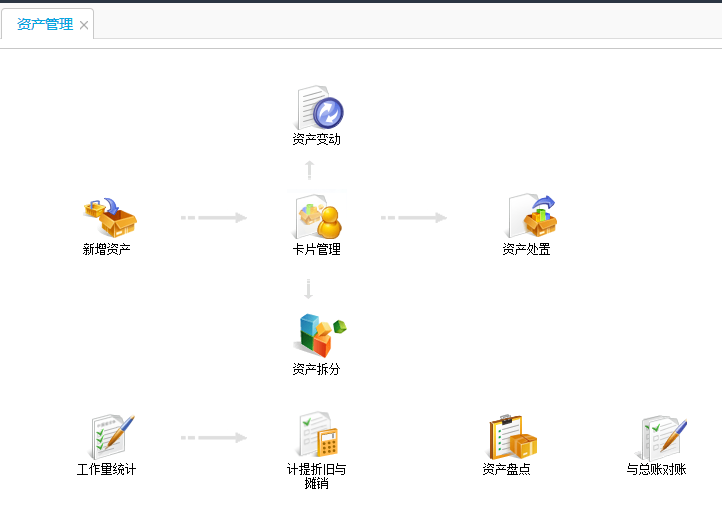Click the 工作量统计 checklist icon
The width and height of the screenshot is (722, 511).
coord(108,437)
